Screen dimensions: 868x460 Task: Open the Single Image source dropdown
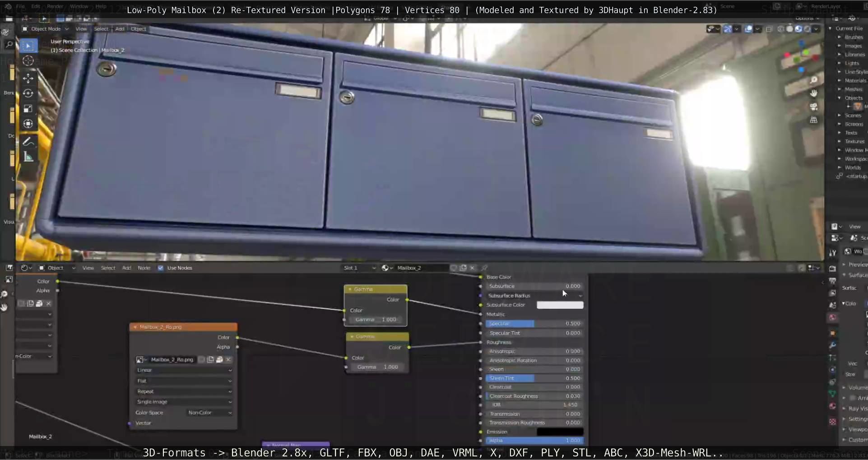click(x=184, y=402)
